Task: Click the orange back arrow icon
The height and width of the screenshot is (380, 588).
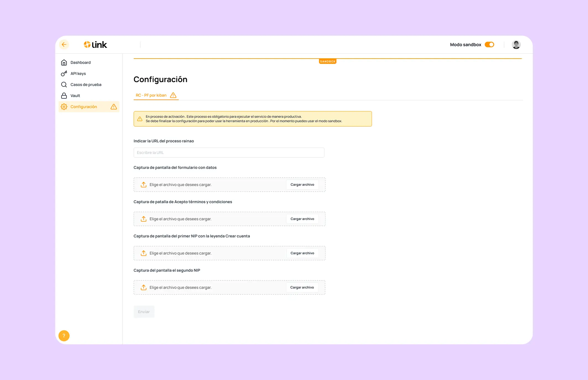Action: (64, 44)
